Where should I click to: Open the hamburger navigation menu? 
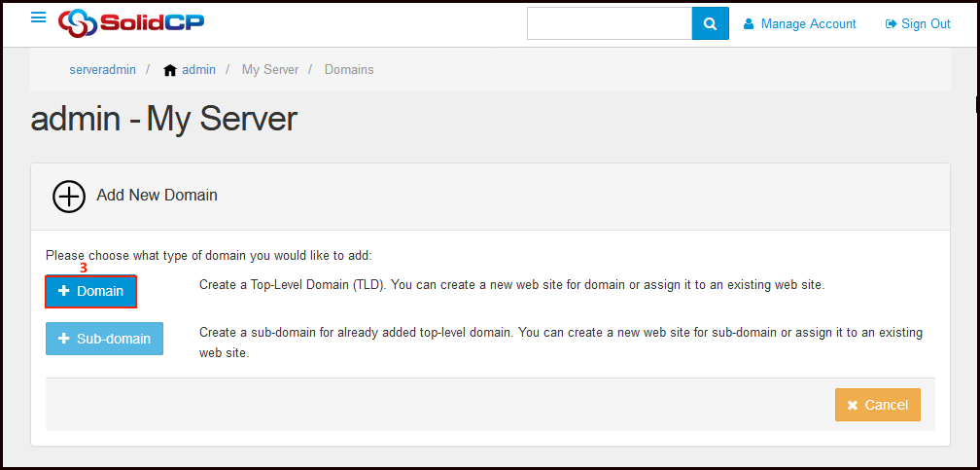[x=39, y=18]
